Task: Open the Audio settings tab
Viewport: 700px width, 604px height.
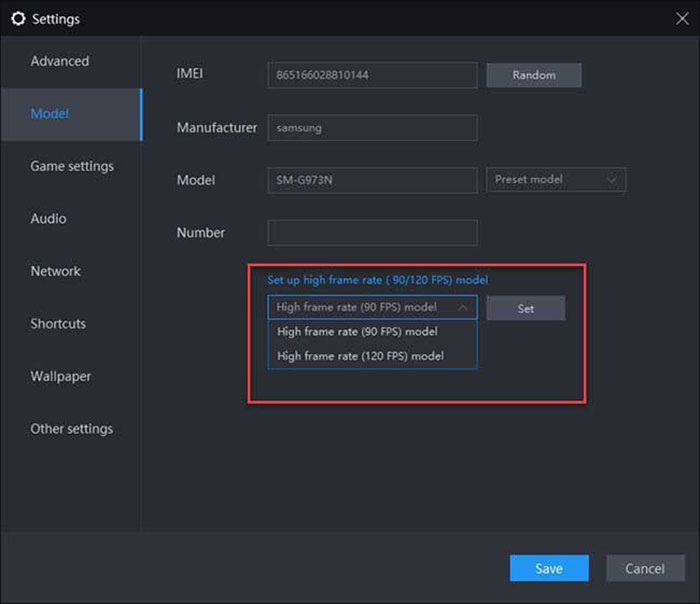Action: tap(49, 219)
